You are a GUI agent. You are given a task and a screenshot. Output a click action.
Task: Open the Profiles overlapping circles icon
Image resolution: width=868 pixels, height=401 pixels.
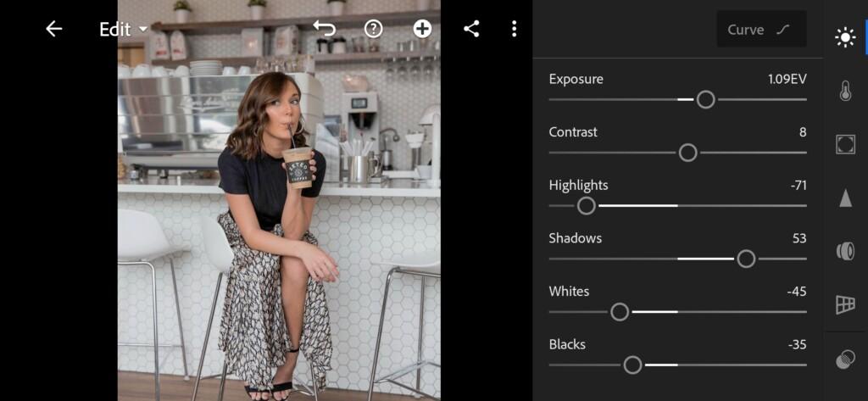(x=845, y=359)
